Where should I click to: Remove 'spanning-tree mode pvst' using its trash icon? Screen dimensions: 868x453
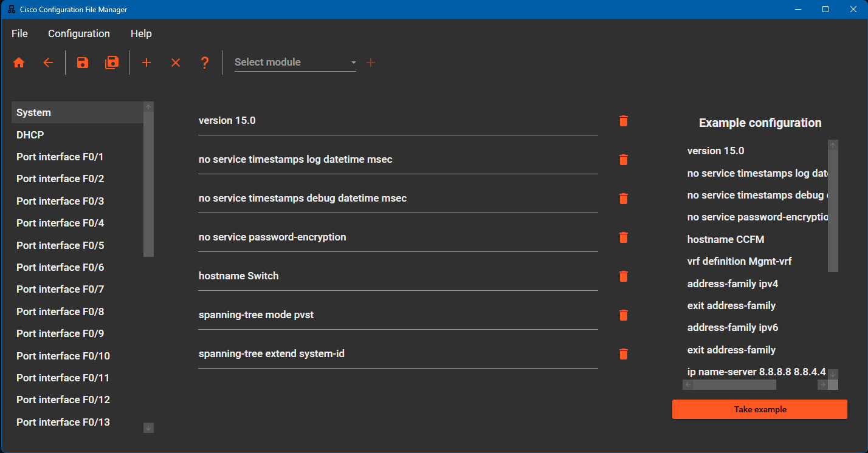coord(623,315)
